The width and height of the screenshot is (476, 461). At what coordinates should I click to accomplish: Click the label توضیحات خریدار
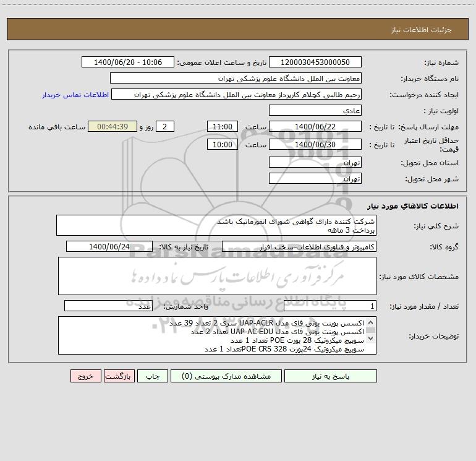click(434, 336)
